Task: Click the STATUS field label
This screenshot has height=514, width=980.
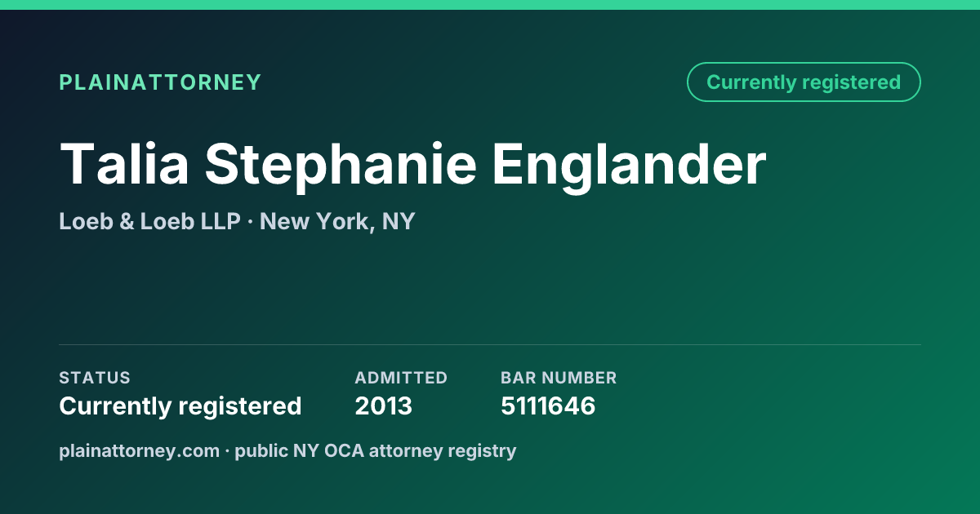Action: coord(95,378)
